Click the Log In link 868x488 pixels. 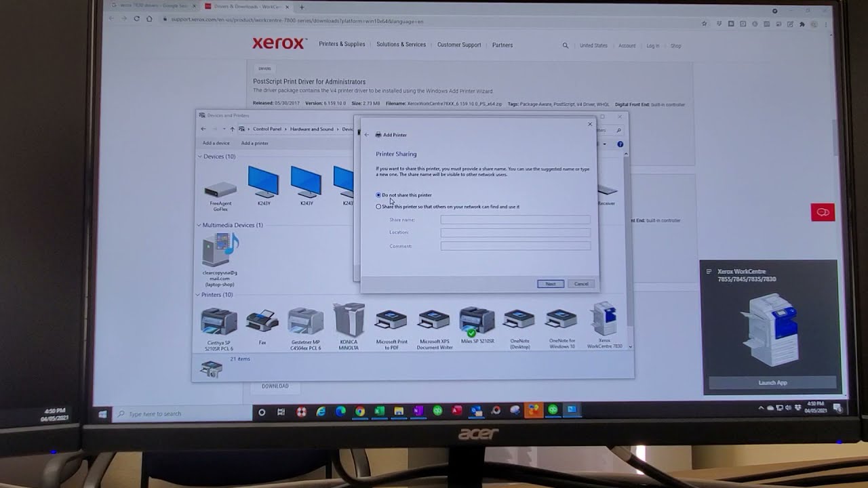pos(652,46)
